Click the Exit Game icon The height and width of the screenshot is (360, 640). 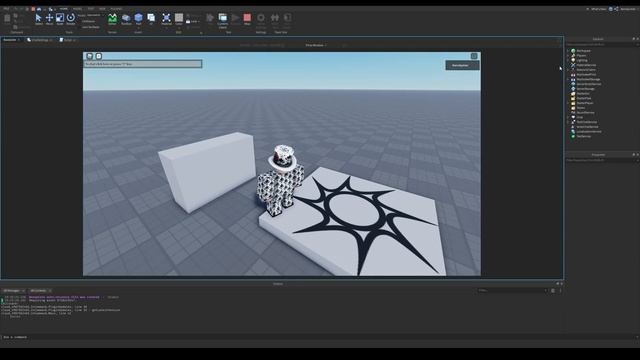pyautogui.click(x=287, y=19)
